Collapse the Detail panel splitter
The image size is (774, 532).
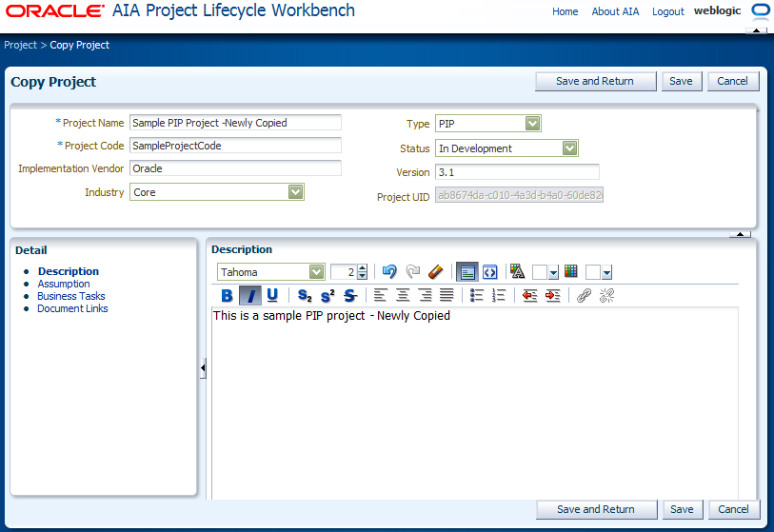(x=203, y=367)
